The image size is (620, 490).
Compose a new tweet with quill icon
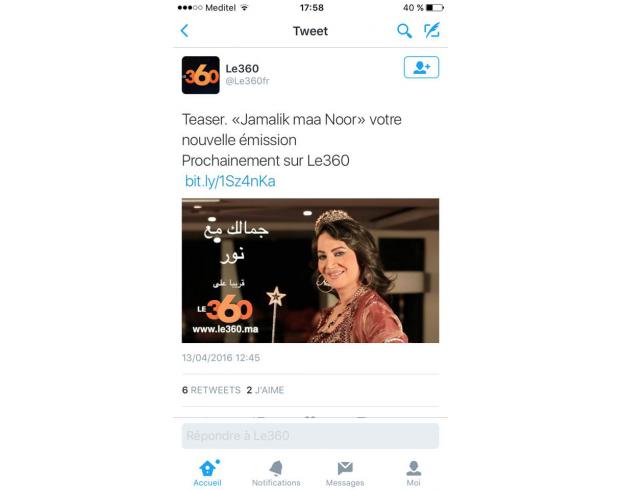[x=432, y=30]
